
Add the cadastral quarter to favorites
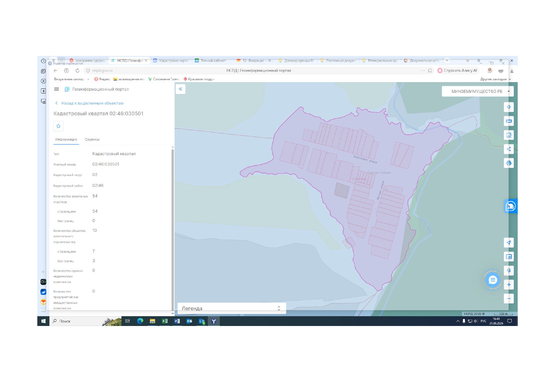click(x=59, y=126)
